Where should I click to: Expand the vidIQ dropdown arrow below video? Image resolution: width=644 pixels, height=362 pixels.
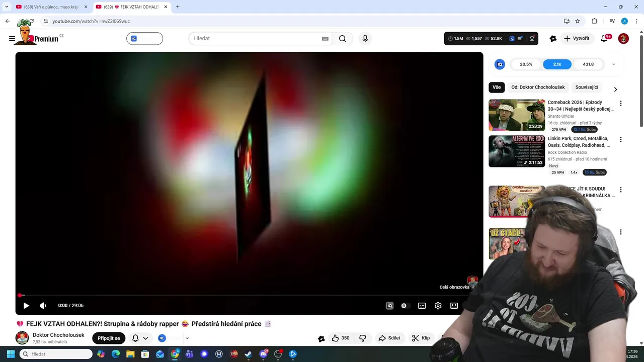187,338
